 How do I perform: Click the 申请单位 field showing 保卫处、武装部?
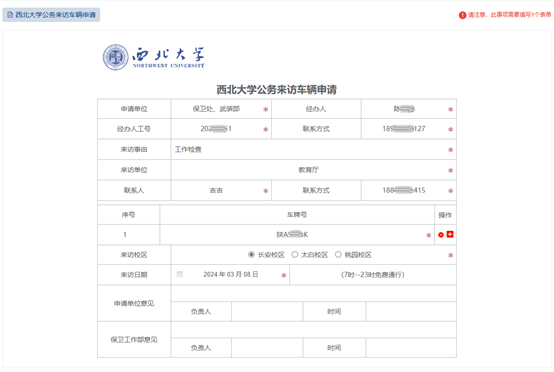coord(216,109)
